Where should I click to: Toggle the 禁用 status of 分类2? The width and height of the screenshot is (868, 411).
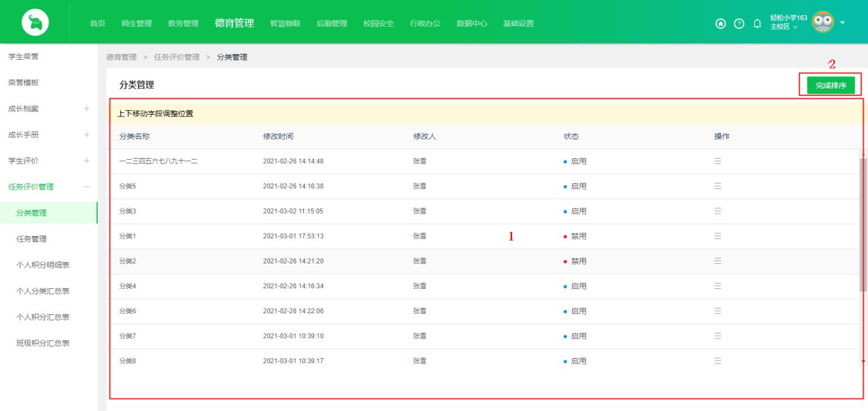coord(579,260)
